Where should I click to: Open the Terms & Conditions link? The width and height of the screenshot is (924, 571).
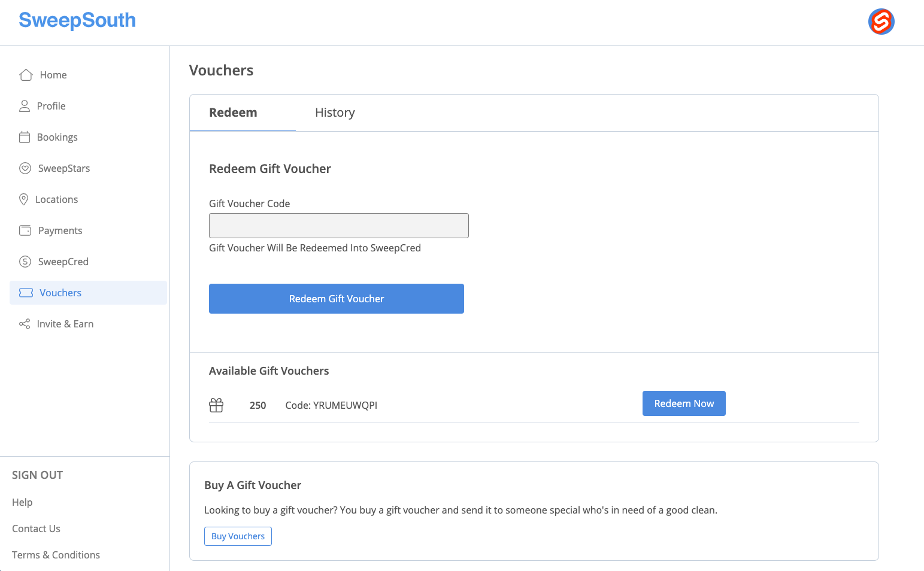pyautogui.click(x=56, y=555)
